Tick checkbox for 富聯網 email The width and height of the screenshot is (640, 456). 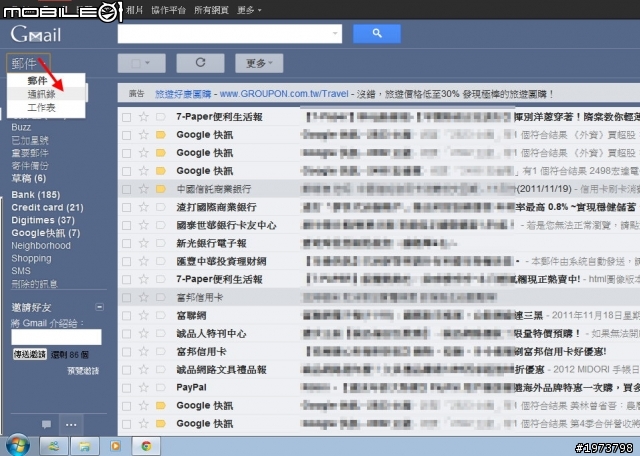(127, 316)
